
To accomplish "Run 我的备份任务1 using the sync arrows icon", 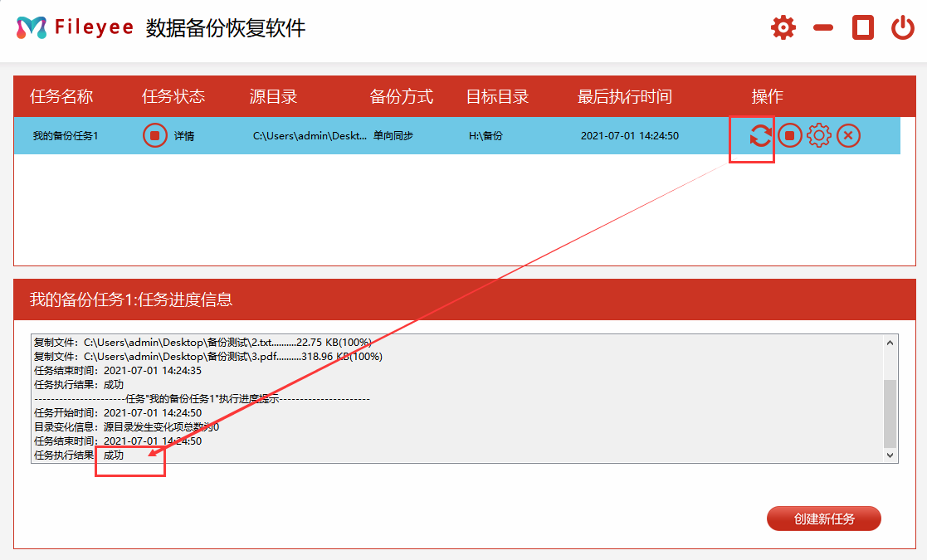I will (760, 135).
